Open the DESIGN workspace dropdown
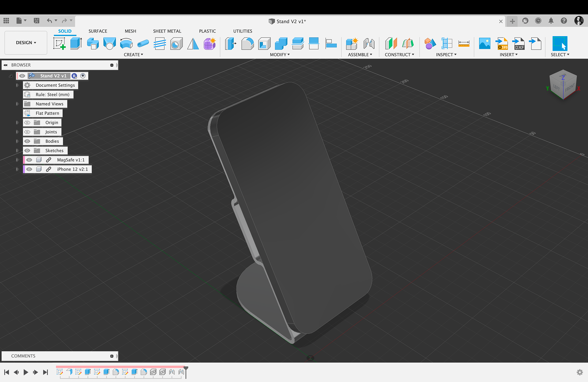Screen dimensions: 588x382 point(26,43)
